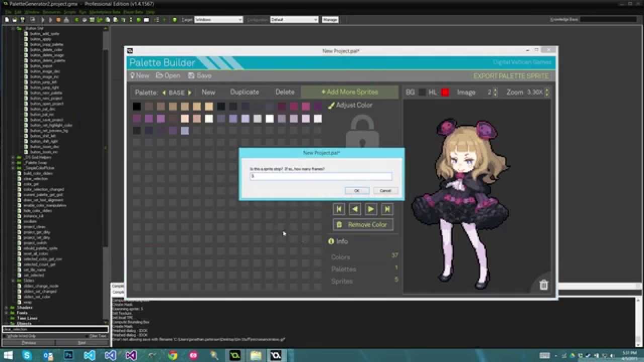This screenshot has width=644, height=362.
Task: Click the Info icon label
Action: point(338,241)
